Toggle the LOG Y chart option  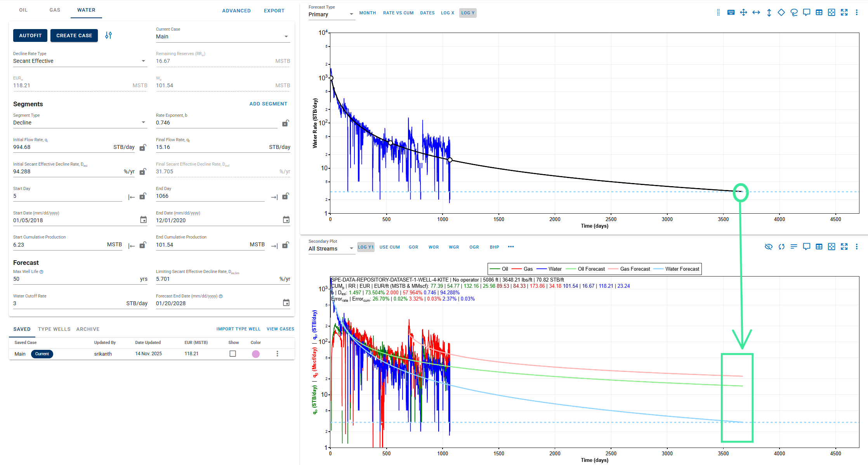click(467, 13)
